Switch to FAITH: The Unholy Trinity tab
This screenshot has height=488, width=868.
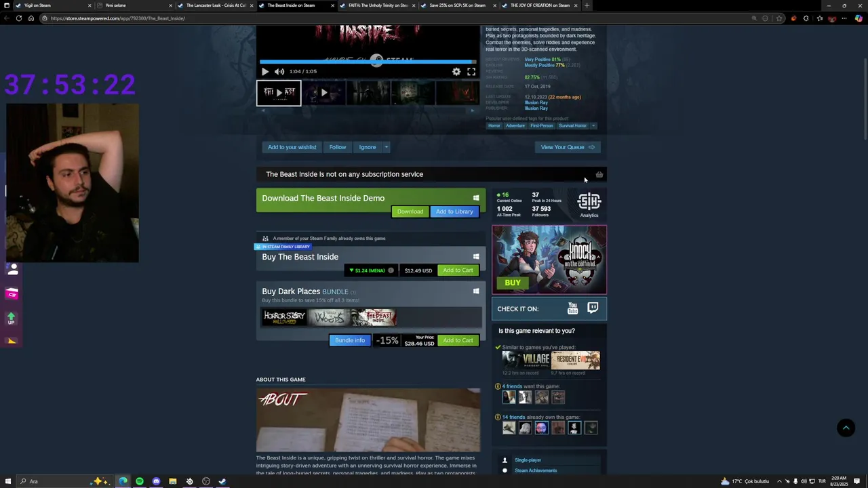click(x=378, y=5)
